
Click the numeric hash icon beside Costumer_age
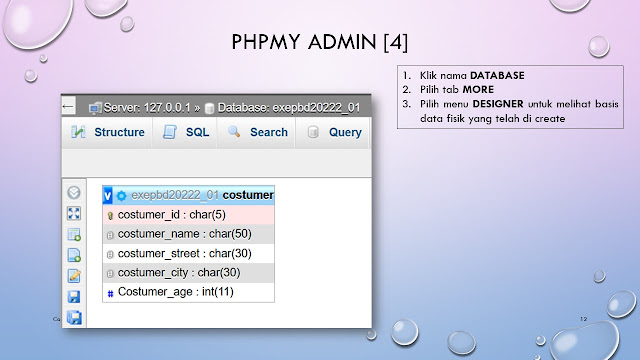pos(110,293)
